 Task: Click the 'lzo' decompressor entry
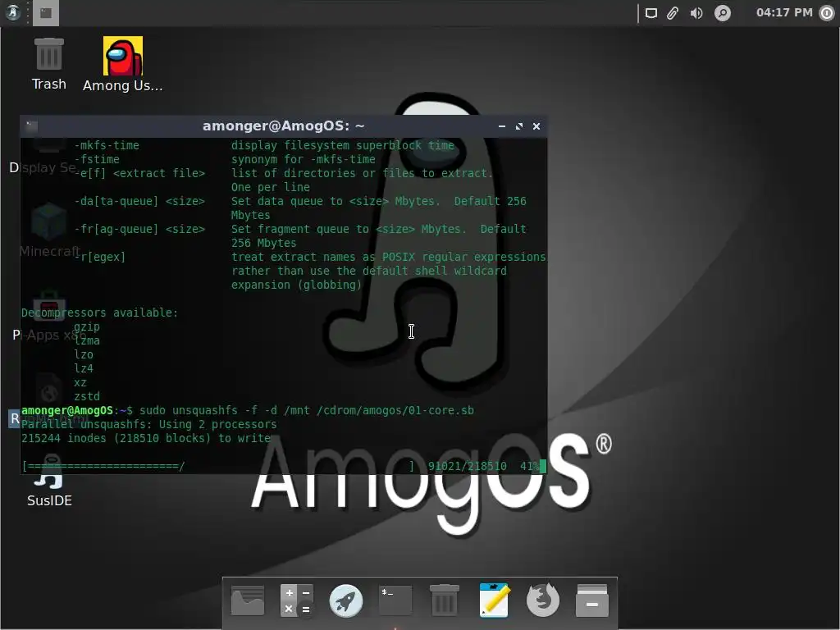(x=84, y=354)
